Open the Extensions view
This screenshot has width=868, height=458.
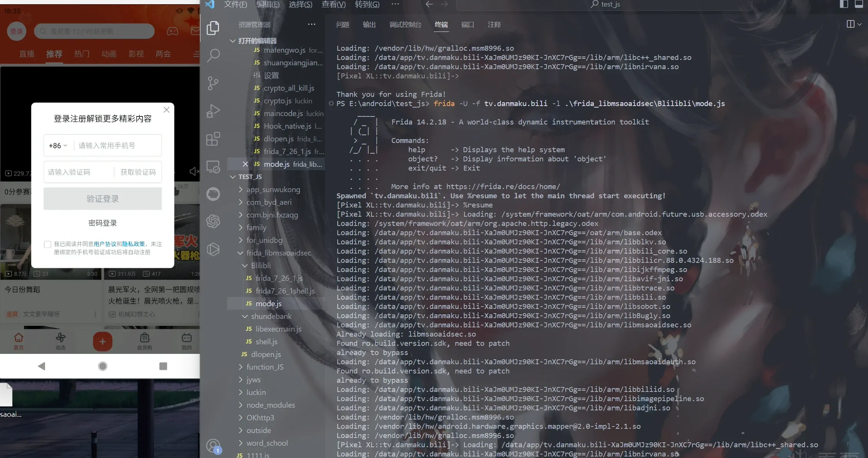(x=213, y=139)
